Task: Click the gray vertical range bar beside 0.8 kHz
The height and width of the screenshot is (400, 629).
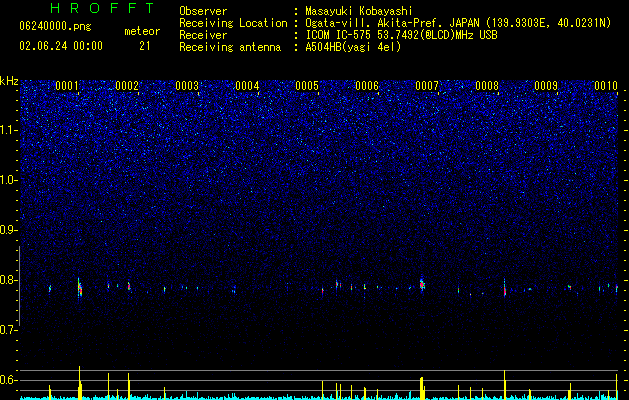Action: [x=19, y=285]
